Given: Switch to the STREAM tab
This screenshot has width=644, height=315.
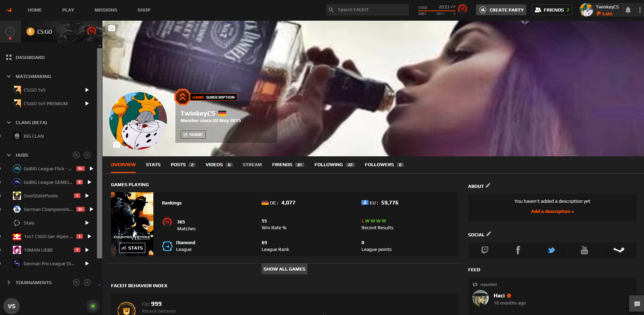Looking at the screenshot, I should click(252, 164).
